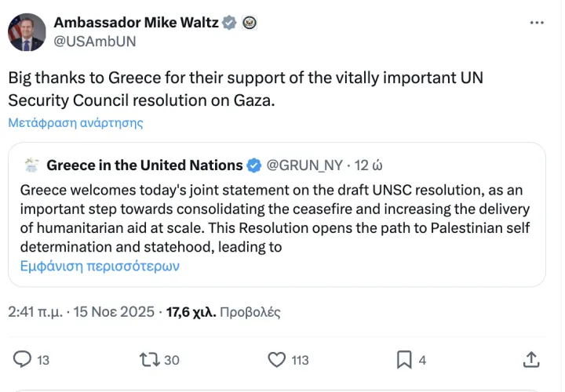The width and height of the screenshot is (565, 392).
Task: Click the Ambassador Mike Waltz display name
Action: pos(135,23)
